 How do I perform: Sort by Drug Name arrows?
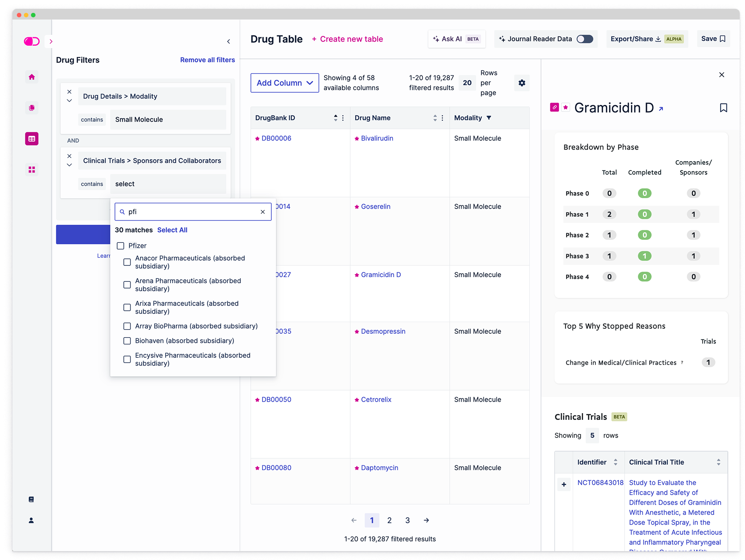435,118
